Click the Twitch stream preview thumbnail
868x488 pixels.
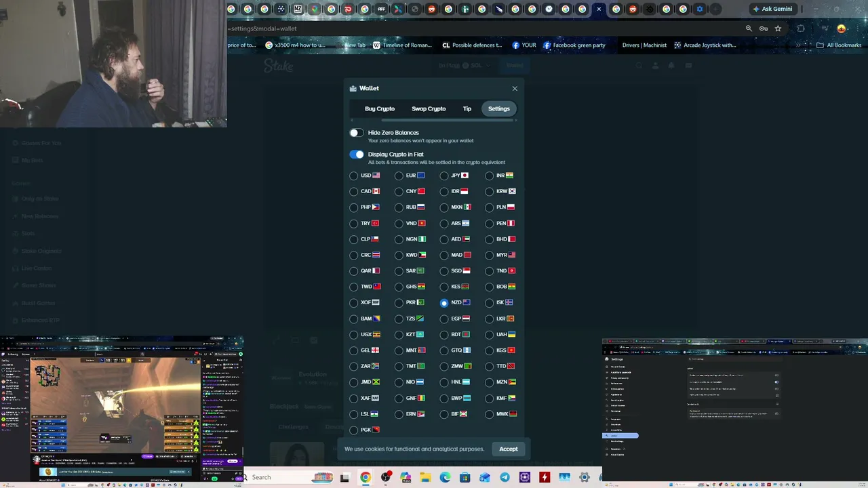coord(122,410)
